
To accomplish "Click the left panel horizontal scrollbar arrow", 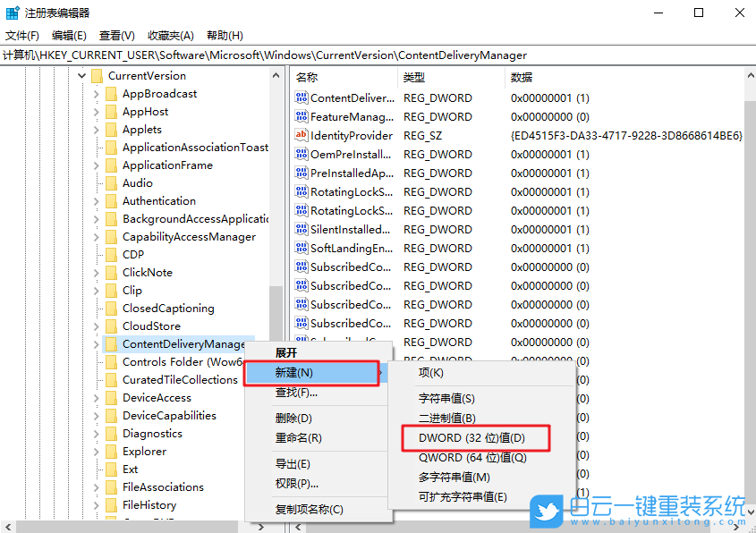I will (x=7, y=527).
